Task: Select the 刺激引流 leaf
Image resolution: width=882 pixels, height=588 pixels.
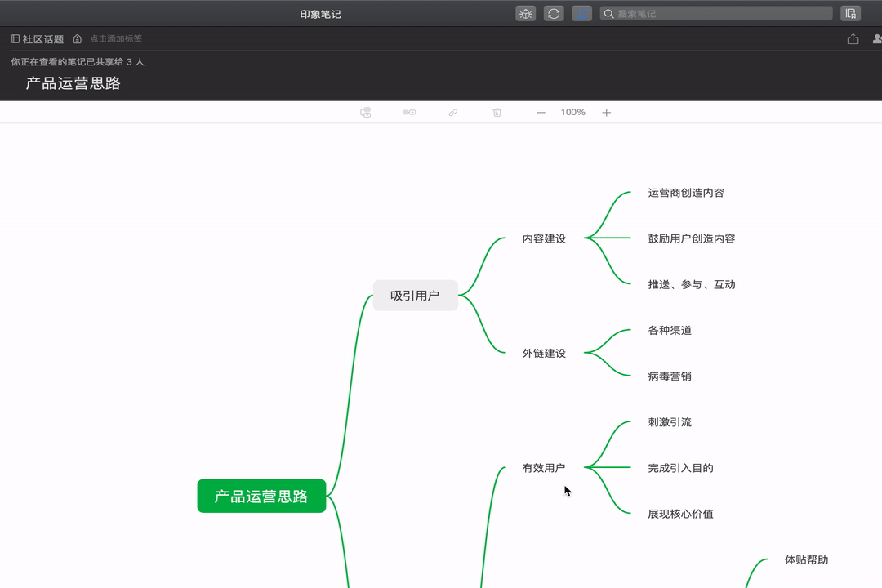Action: tap(670, 422)
